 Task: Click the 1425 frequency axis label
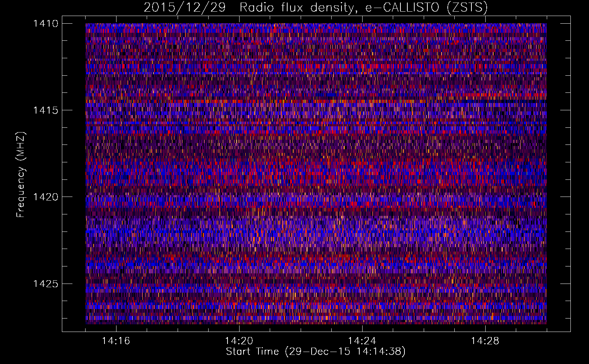click(x=46, y=284)
